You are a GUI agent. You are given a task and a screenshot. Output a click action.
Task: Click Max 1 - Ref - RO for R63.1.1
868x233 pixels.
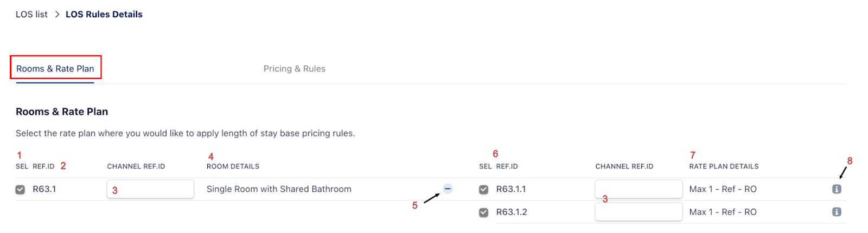coord(723,189)
